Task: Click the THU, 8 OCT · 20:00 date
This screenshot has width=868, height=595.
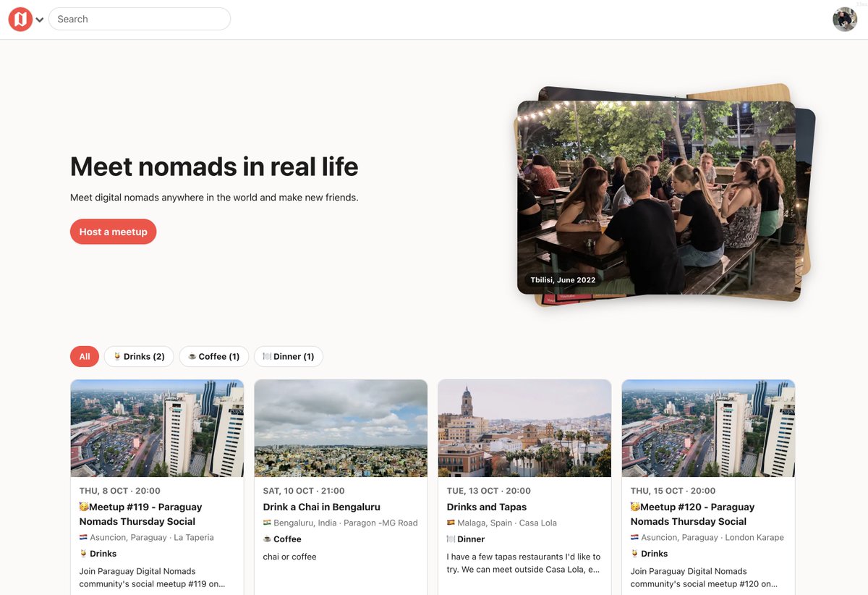Action: click(120, 491)
